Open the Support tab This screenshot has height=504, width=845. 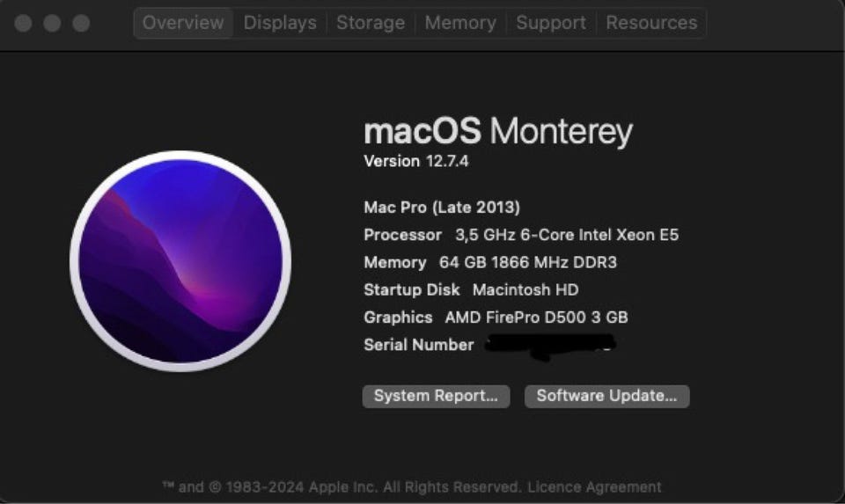click(x=551, y=23)
